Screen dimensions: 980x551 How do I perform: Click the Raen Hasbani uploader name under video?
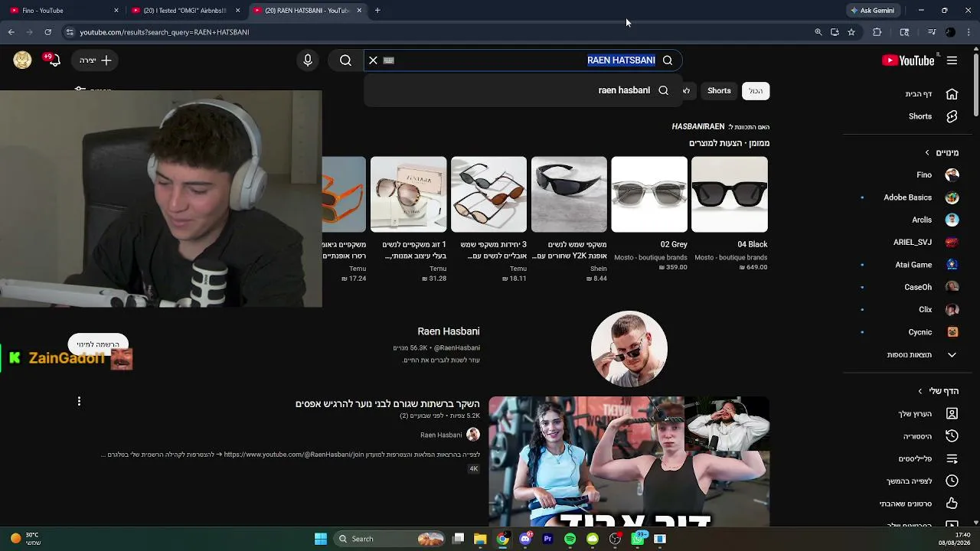click(441, 435)
